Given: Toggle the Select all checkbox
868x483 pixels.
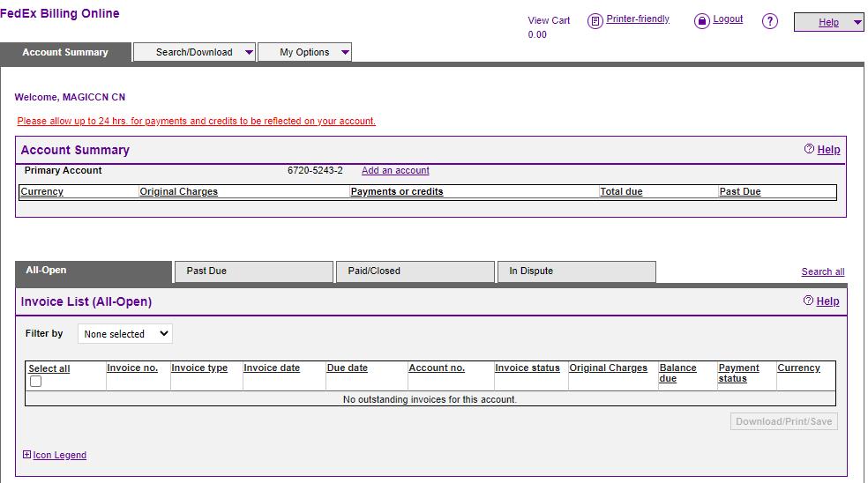Looking at the screenshot, I should click(x=35, y=381).
